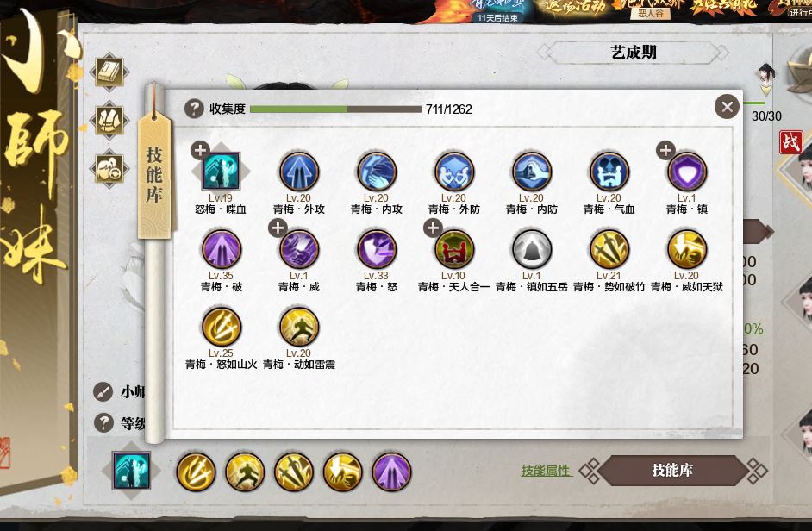Click the 青梅·镇如五岳 bell skill icon

point(532,249)
